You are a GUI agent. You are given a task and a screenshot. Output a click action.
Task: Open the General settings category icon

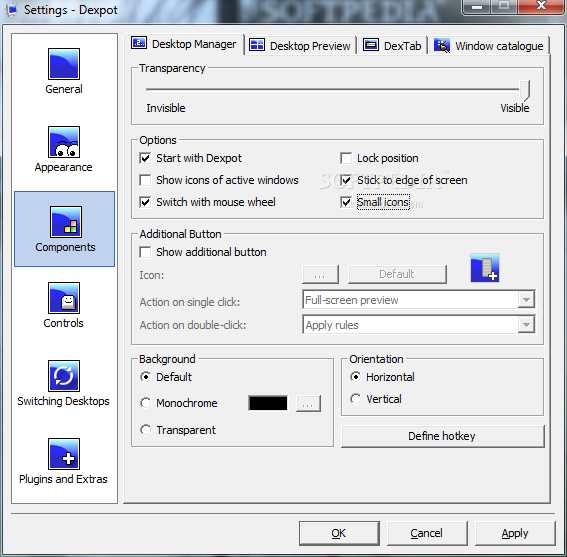tap(64, 64)
